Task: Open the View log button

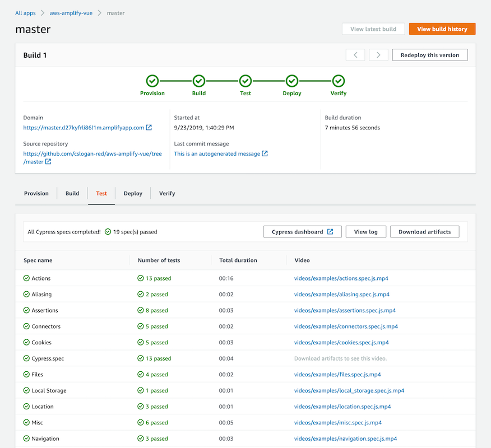Action: [x=365, y=231]
